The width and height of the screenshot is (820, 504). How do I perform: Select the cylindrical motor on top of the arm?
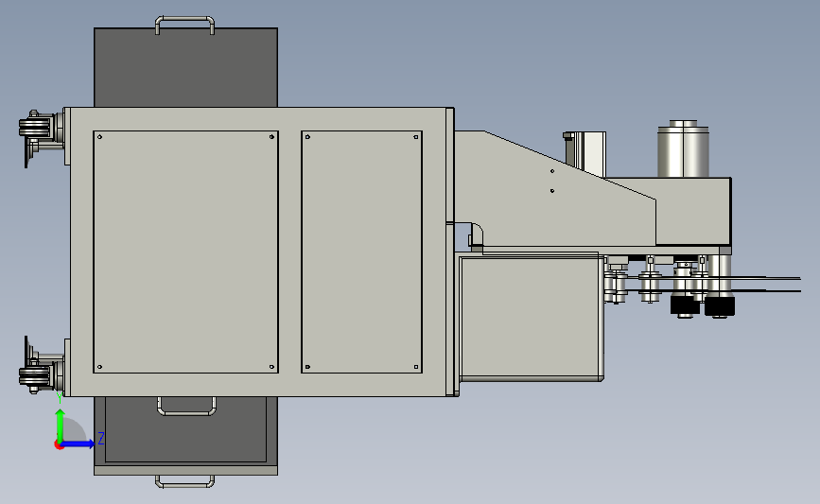click(x=683, y=149)
